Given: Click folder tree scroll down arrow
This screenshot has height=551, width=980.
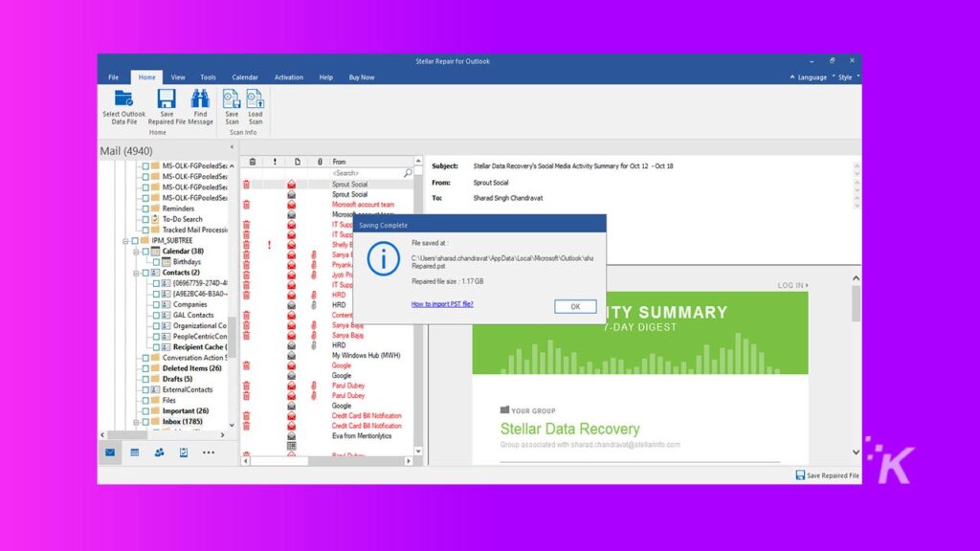Looking at the screenshot, I should [x=232, y=425].
